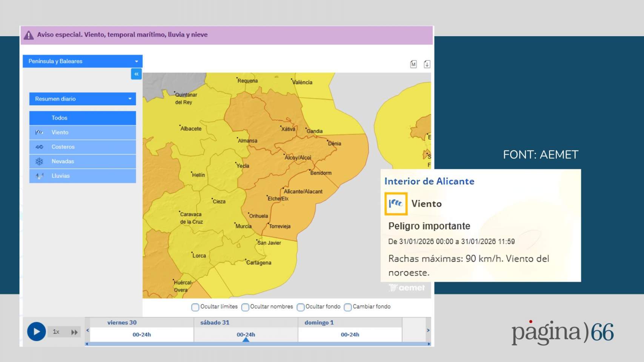The width and height of the screenshot is (644, 362).
Task: Toggle the Ocultar nombres checkbox
Action: point(245,307)
